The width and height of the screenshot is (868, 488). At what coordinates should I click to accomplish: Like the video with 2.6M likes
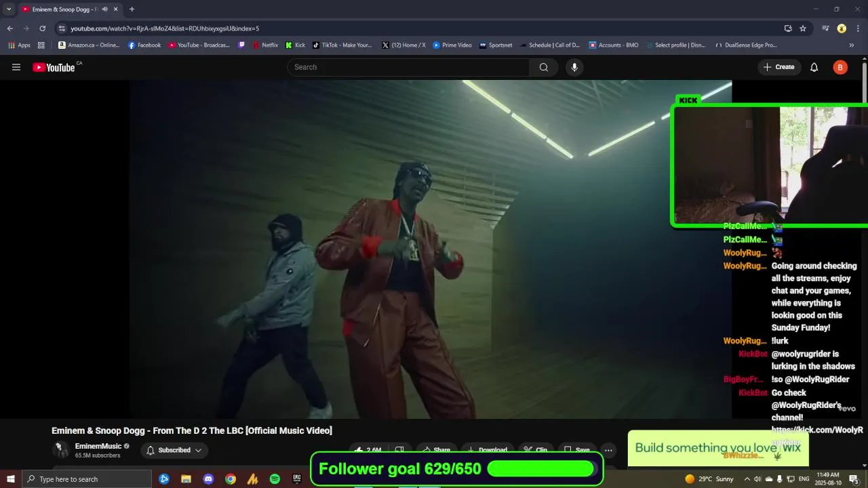click(368, 450)
